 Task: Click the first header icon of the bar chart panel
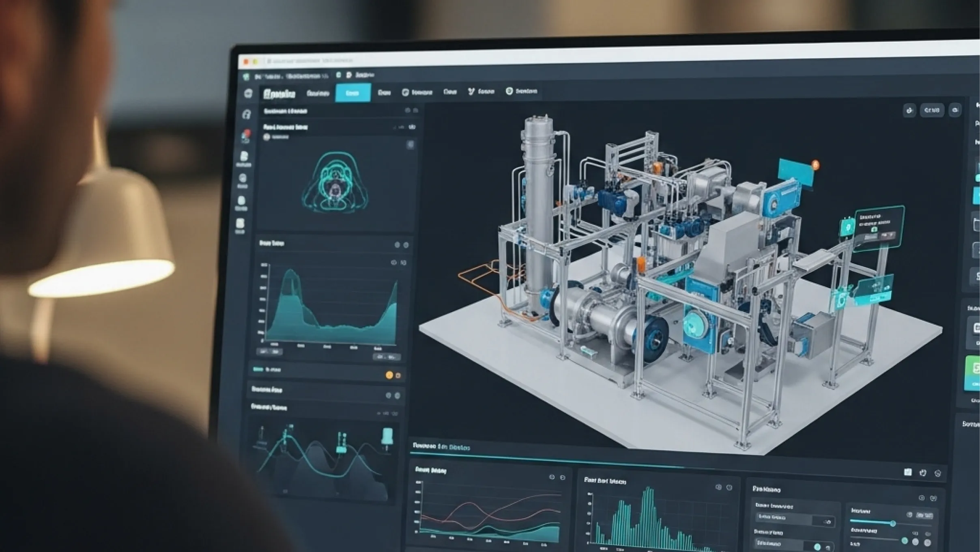point(718,487)
